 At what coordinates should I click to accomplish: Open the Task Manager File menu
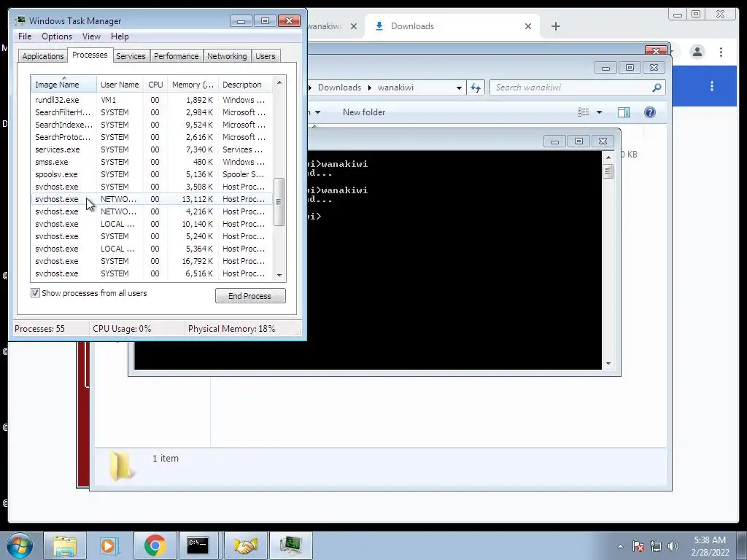tap(25, 36)
